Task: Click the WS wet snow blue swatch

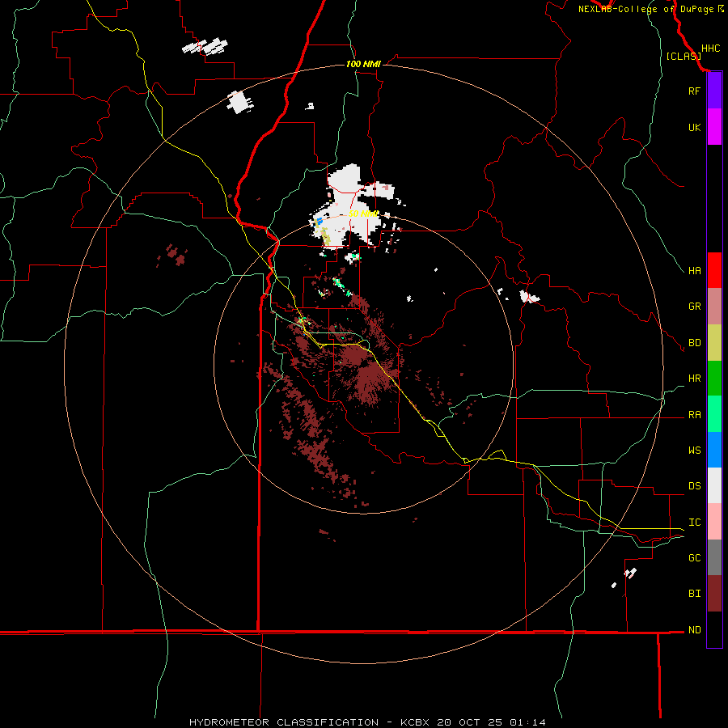Action: 714,450
